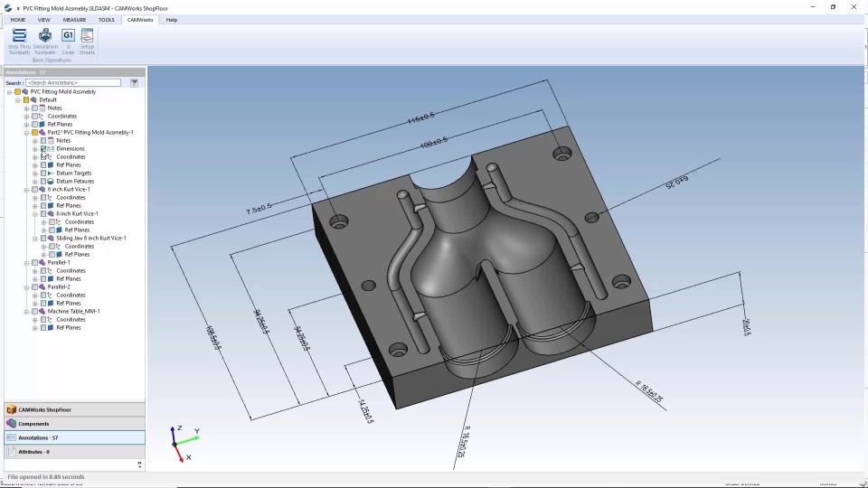The image size is (868, 488).
Task: Click the Dimensions annotation icon
Action: (51, 149)
